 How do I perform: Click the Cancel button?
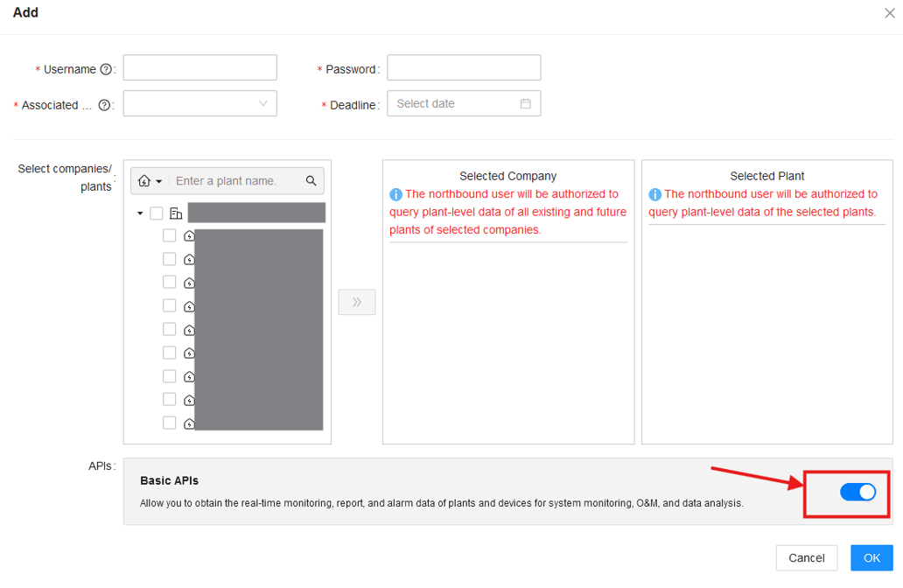click(x=806, y=557)
